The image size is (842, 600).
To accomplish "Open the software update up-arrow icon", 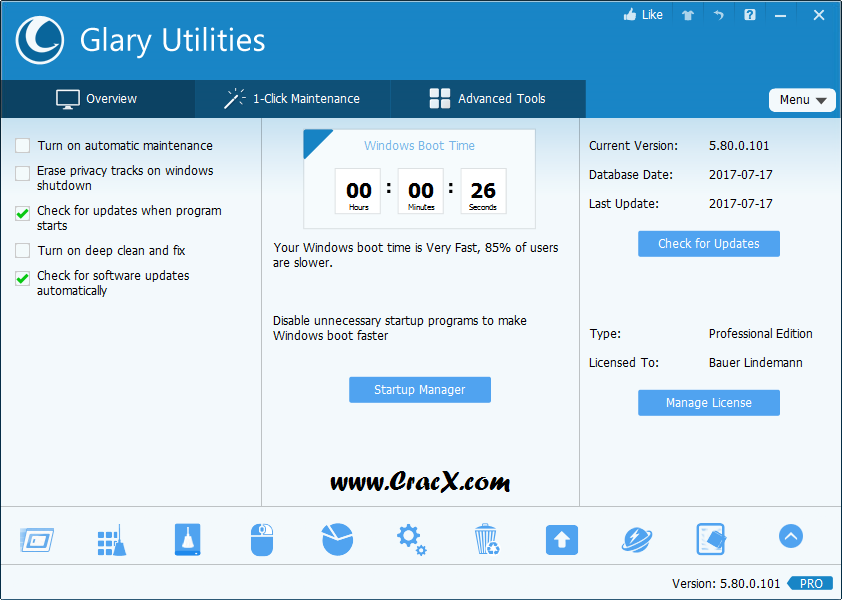I will pyautogui.click(x=562, y=540).
